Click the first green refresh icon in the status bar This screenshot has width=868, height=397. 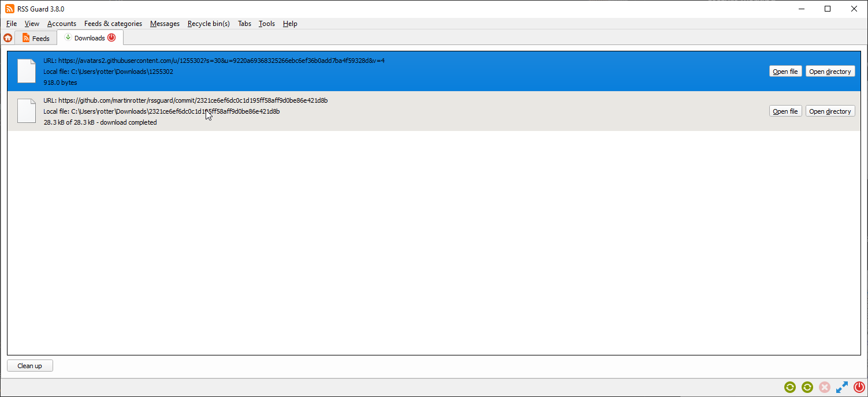point(790,387)
